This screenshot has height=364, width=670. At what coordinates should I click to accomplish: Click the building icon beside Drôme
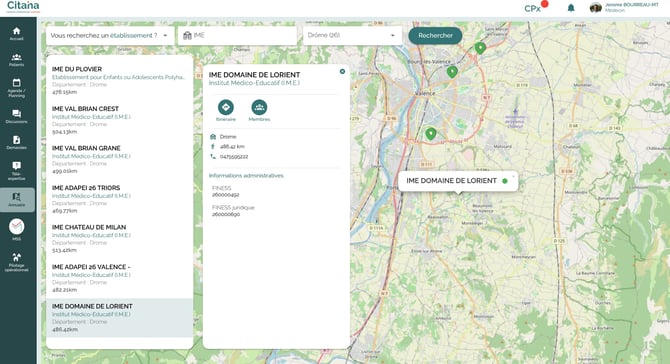[213, 137]
